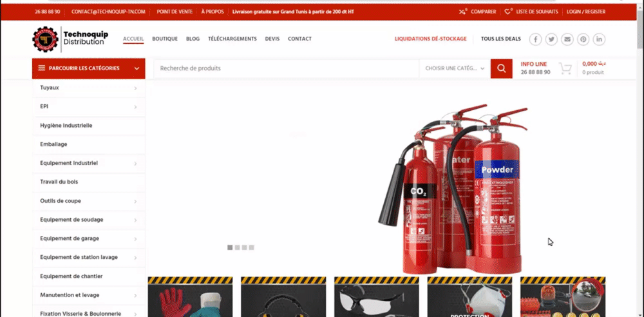Open the safety glasses thumbnail
The width and height of the screenshot is (644, 317).
click(x=377, y=297)
